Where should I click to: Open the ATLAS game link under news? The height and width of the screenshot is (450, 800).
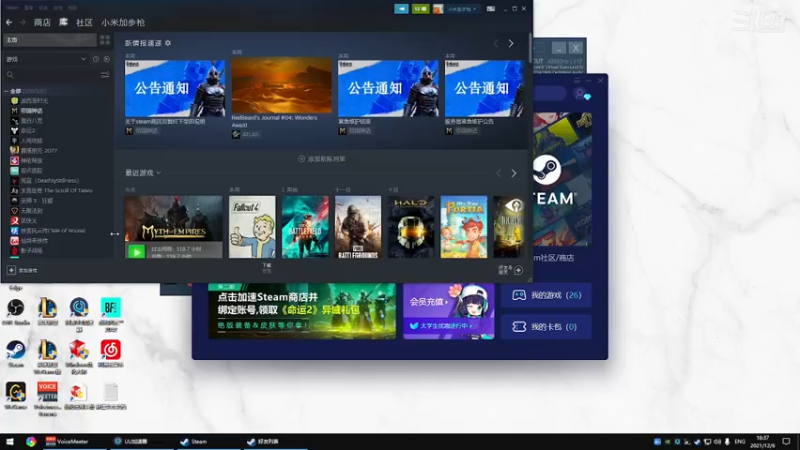click(246, 134)
